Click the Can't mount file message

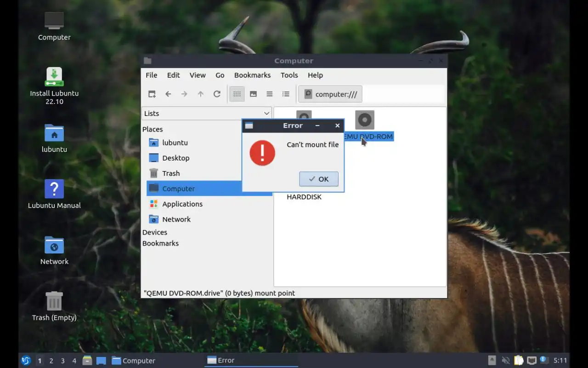313,144
